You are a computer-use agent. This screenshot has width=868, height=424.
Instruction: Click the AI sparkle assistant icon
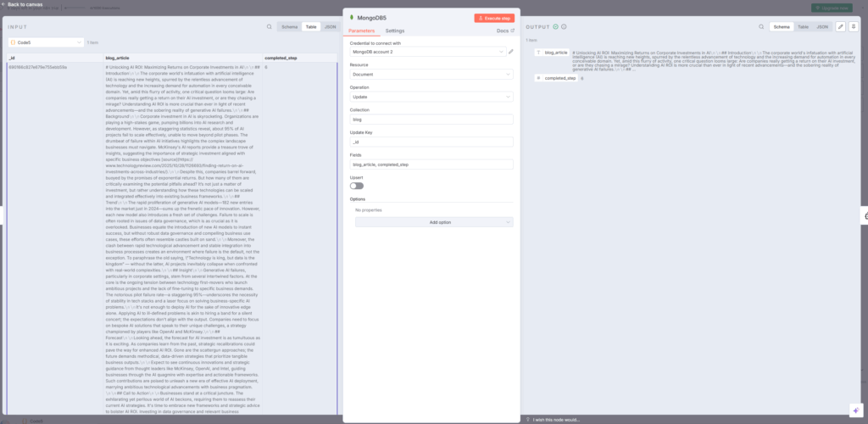pos(854,410)
